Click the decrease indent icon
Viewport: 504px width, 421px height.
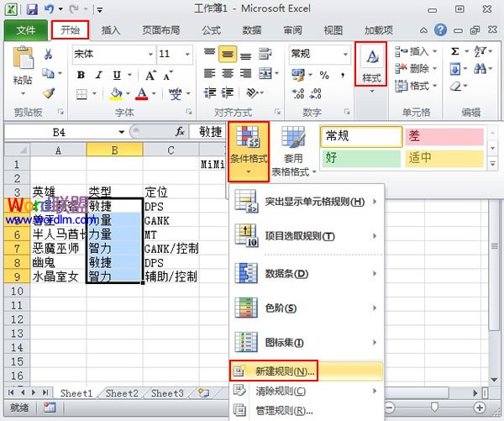(209, 93)
